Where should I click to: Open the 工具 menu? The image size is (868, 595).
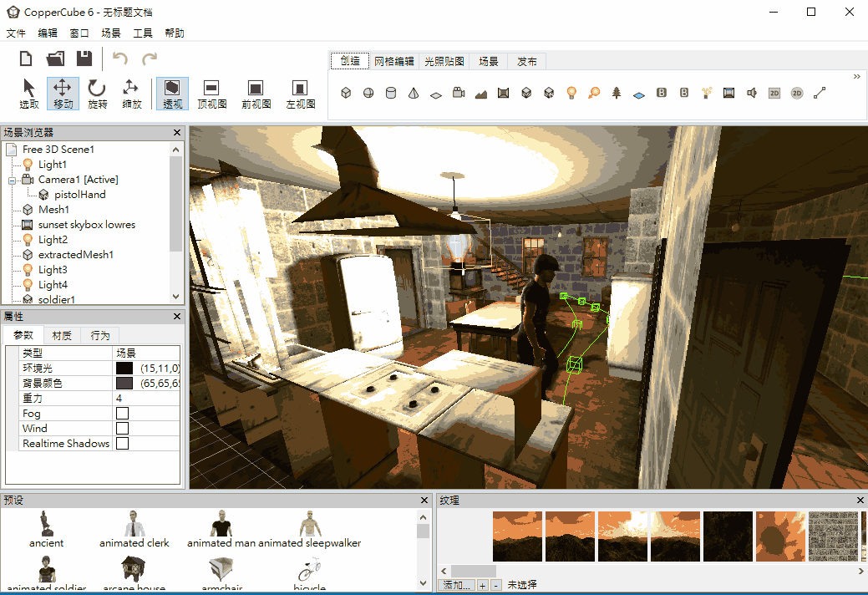(x=143, y=33)
